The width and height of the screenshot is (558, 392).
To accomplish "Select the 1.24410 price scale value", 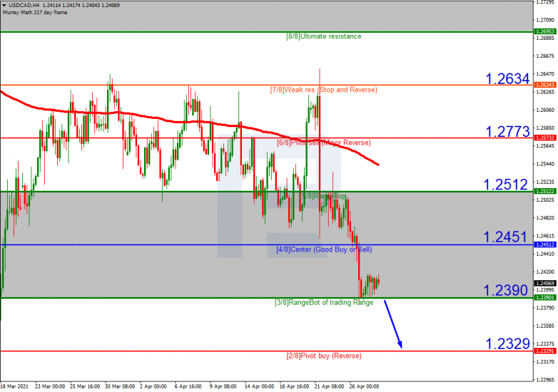I will (x=545, y=254).
